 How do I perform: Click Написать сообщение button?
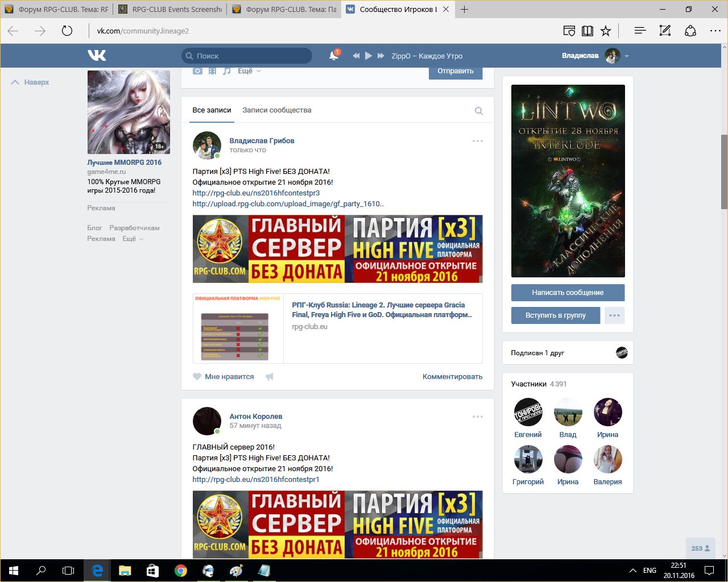568,292
